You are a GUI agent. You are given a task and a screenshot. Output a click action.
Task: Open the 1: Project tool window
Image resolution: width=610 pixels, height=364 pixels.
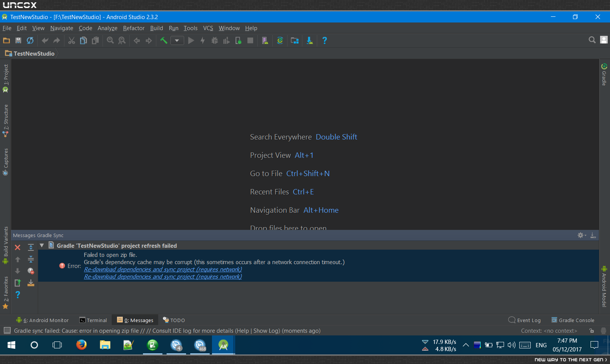[x=6, y=78]
